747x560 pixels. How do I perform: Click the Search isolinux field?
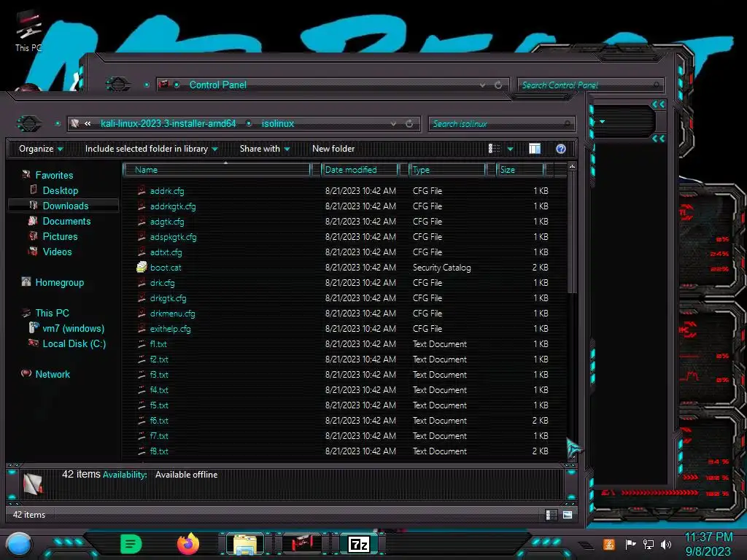click(x=501, y=124)
